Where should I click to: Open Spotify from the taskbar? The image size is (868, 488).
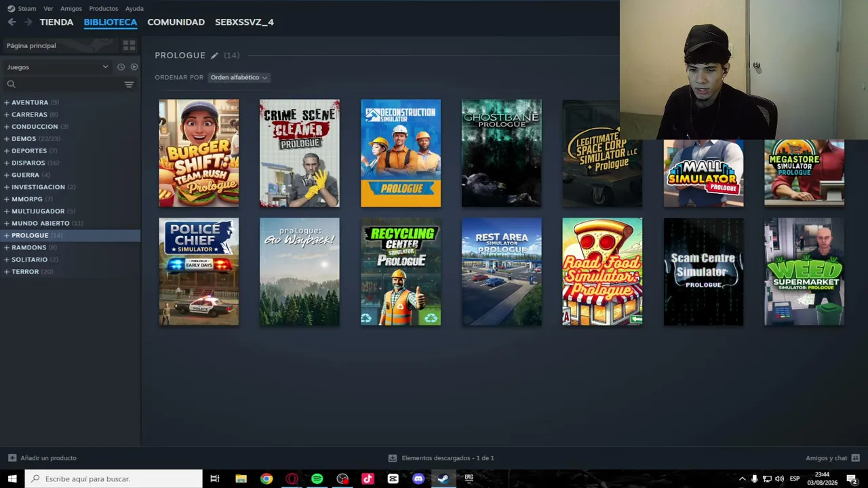(x=317, y=479)
